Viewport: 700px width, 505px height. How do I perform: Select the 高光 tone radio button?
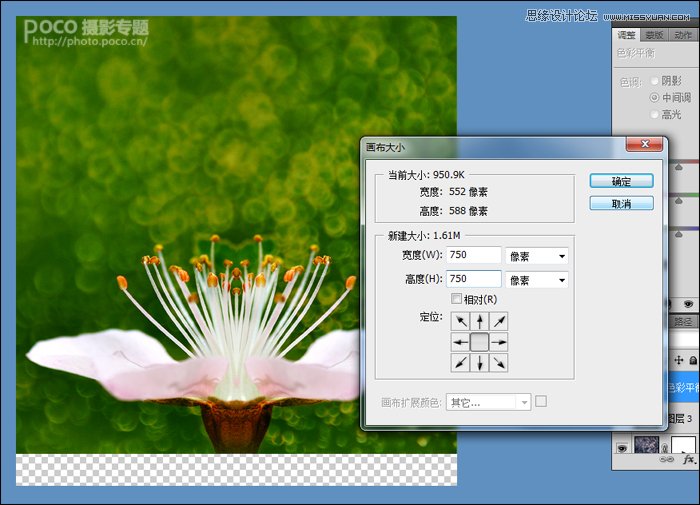pyautogui.click(x=654, y=114)
